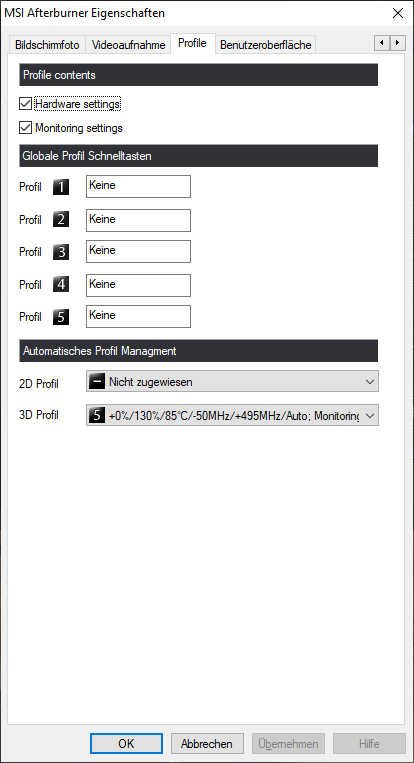Image resolution: width=414 pixels, height=763 pixels.
Task: Click the 5 icon in 3D Profil dropdown
Action: [x=97, y=415]
